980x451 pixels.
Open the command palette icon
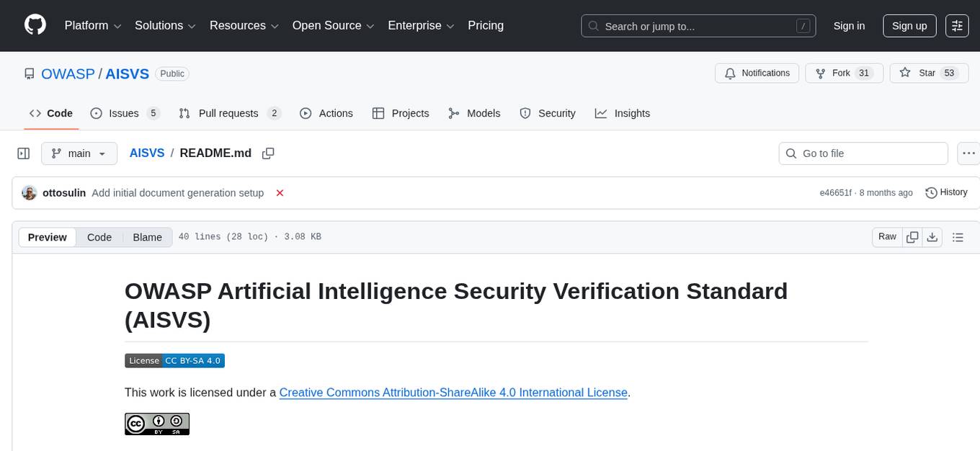pos(957,26)
